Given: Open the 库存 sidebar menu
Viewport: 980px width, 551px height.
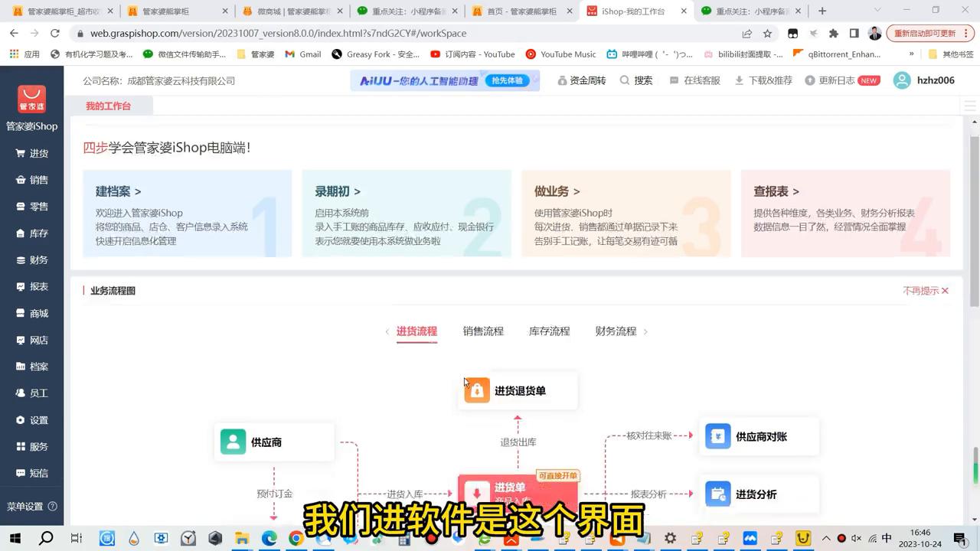Looking at the screenshot, I should click(x=31, y=233).
